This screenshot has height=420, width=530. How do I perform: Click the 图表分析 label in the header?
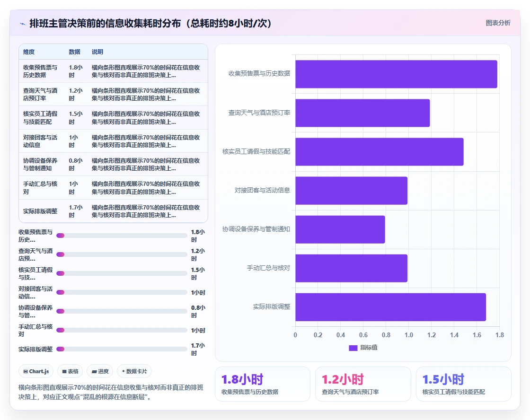click(x=498, y=23)
